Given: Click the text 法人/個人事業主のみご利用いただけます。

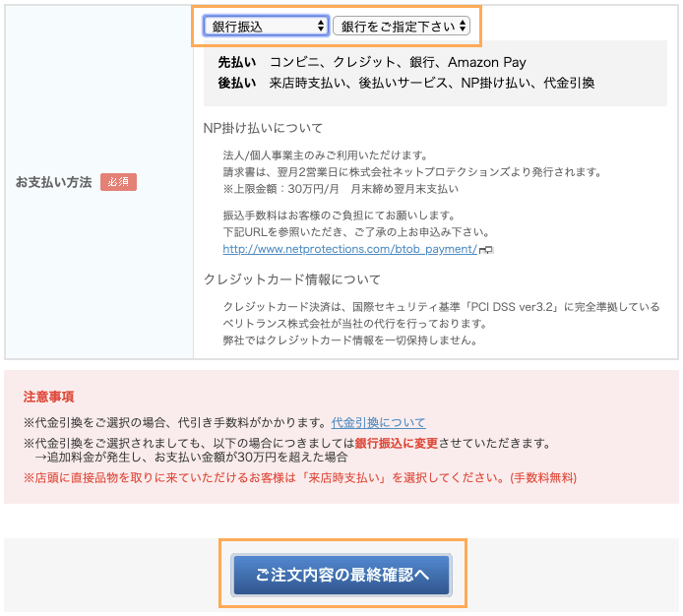Looking at the screenshot, I should 326,155.
